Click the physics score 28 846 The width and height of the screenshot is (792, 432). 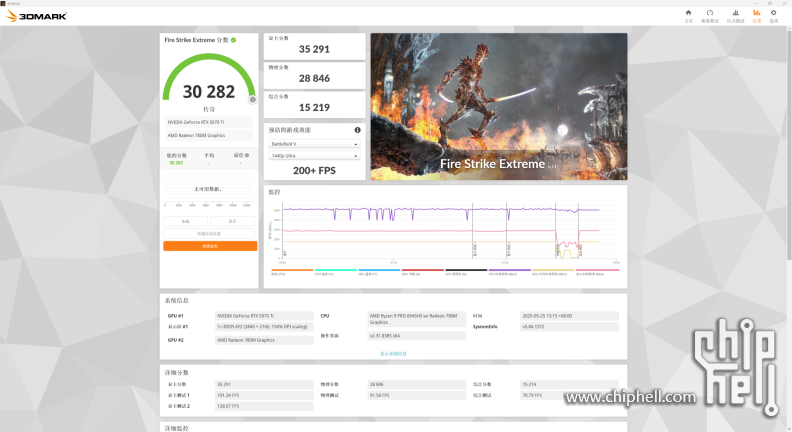click(x=314, y=78)
